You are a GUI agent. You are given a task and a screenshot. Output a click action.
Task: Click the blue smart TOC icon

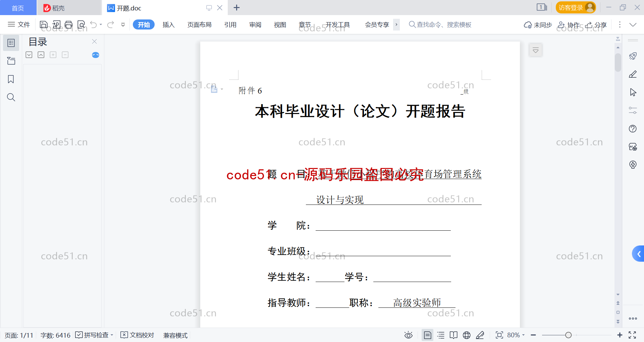96,55
